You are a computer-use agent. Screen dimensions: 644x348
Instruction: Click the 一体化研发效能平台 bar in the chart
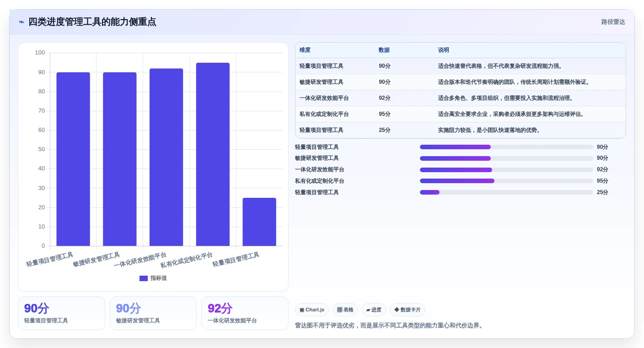[x=166, y=157]
